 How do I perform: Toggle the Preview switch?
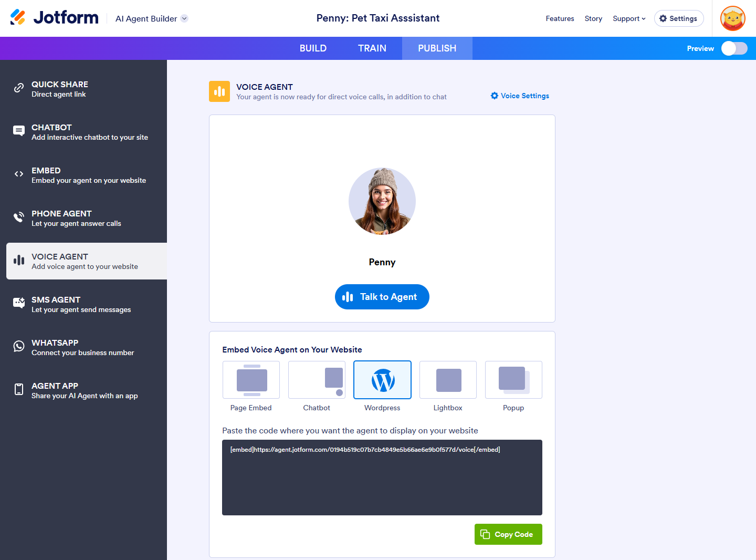point(734,48)
